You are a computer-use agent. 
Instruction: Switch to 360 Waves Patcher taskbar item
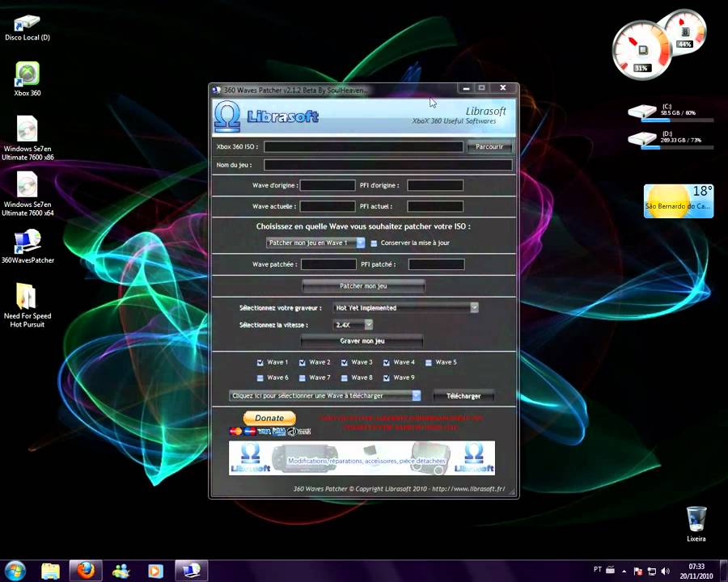pyautogui.click(x=191, y=571)
